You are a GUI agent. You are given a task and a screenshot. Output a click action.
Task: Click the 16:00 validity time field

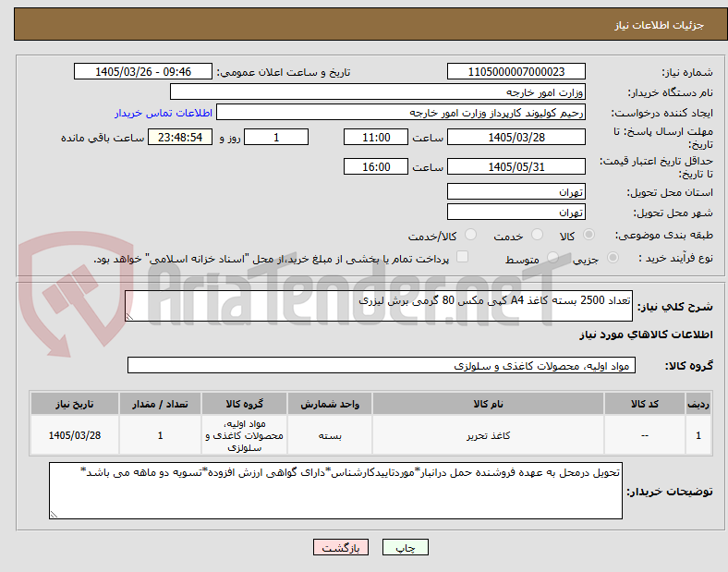(376, 166)
